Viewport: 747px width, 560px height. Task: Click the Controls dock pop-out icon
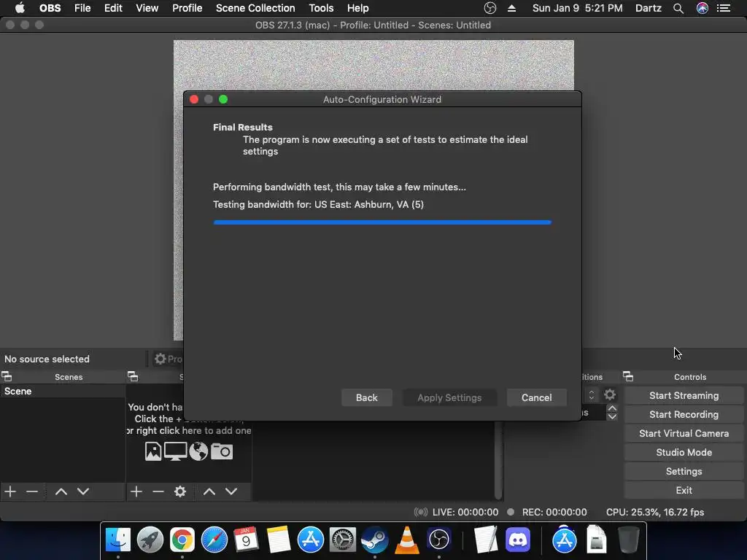[x=628, y=377]
